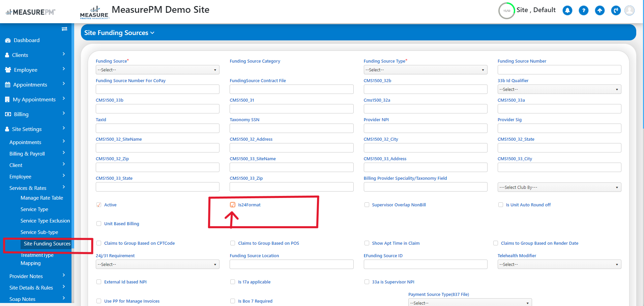Screen dimensions: 644x306
Task: Open the user profile avatar
Action: pyautogui.click(x=630, y=10)
